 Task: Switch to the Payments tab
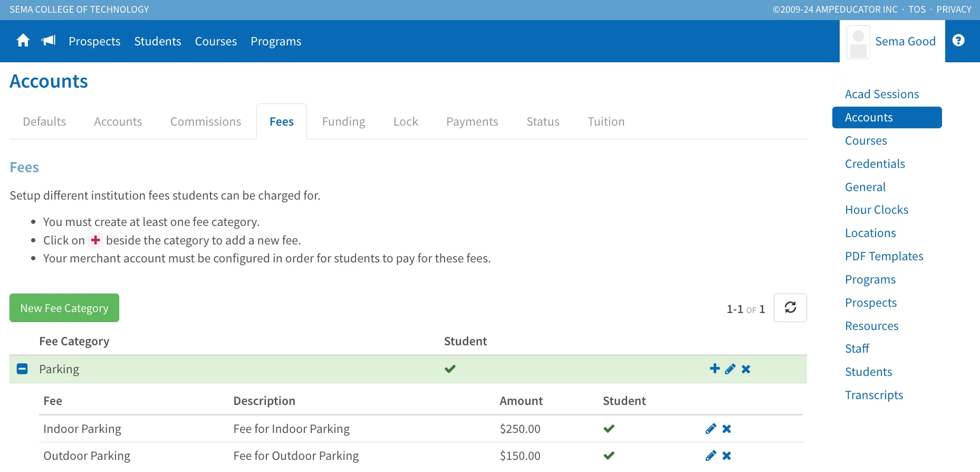pyautogui.click(x=472, y=121)
